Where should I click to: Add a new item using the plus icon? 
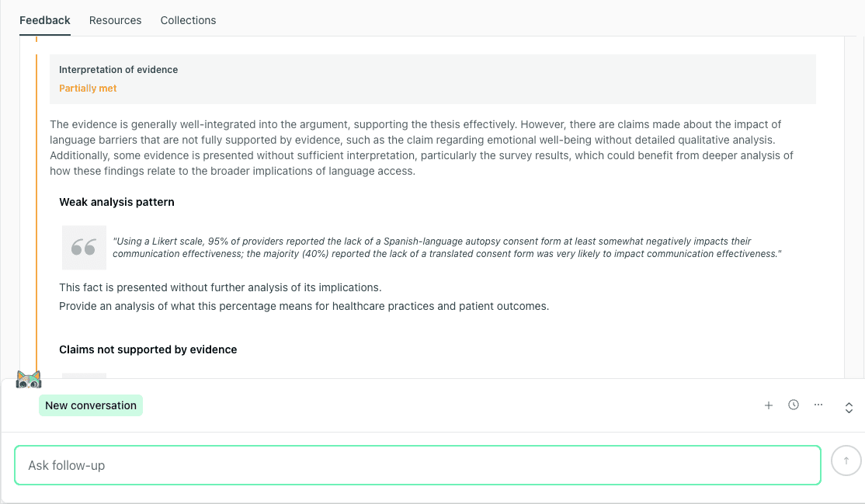point(769,405)
